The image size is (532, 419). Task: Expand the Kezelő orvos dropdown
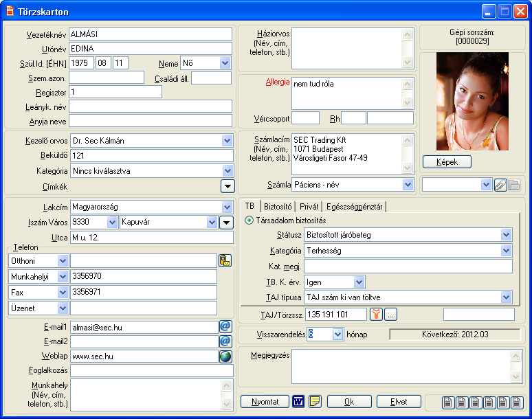227,141
